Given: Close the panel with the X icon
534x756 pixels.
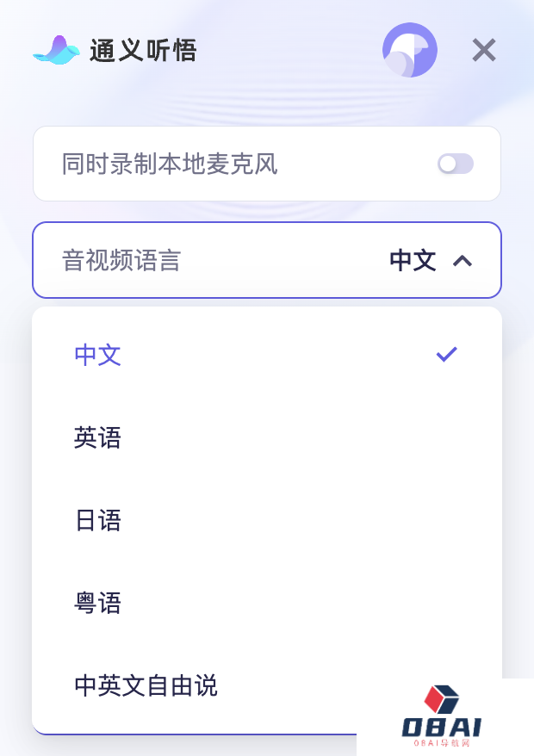Looking at the screenshot, I should click(x=484, y=50).
